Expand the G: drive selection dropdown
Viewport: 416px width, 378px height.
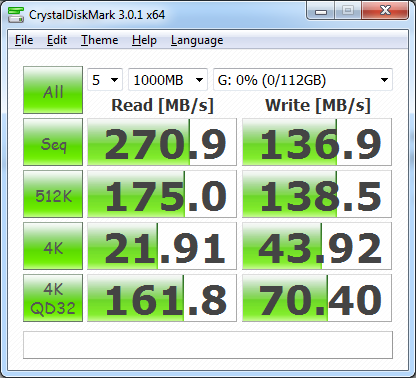(x=303, y=80)
